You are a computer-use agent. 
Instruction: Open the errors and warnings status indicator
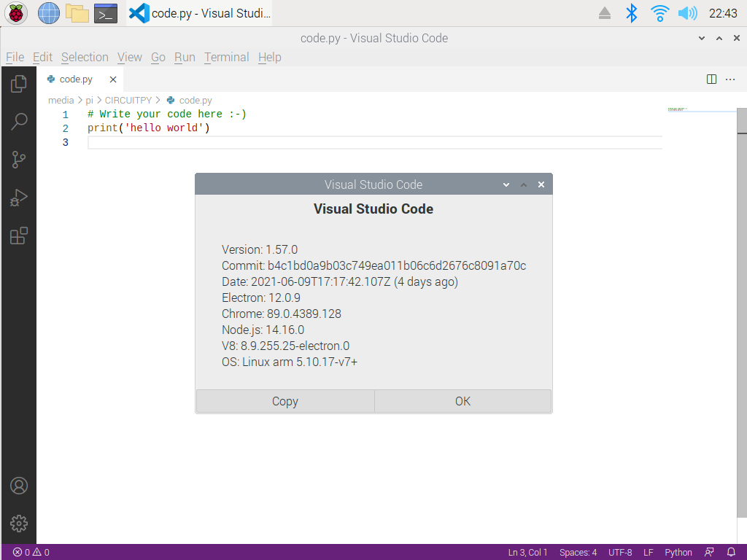(31, 553)
